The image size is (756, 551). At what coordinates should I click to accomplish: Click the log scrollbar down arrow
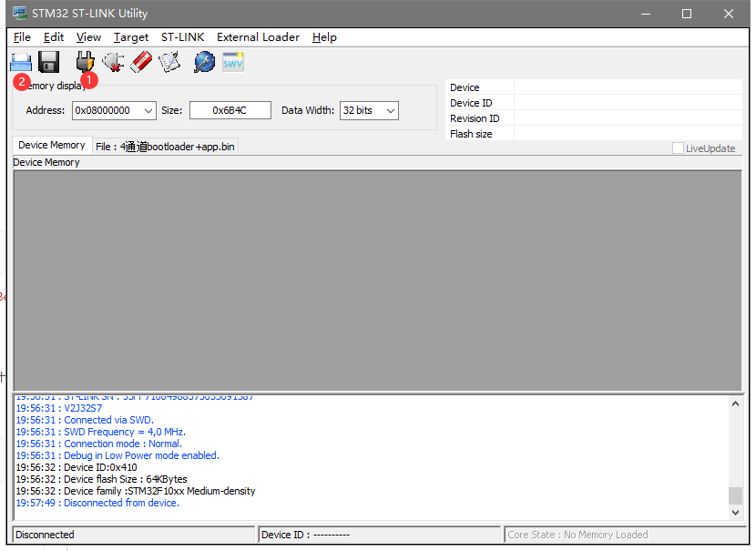pos(735,513)
